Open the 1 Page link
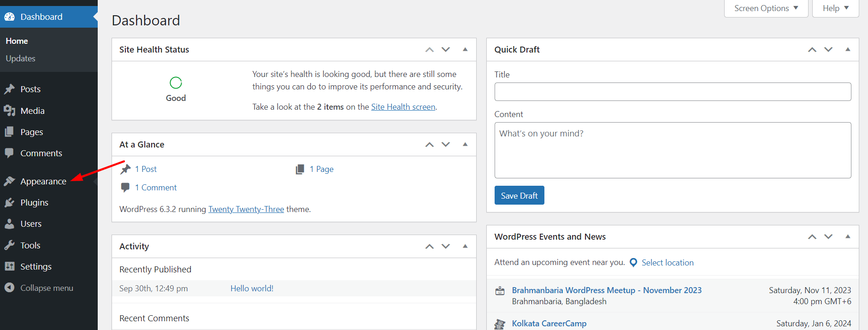The image size is (868, 330). click(x=321, y=169)
